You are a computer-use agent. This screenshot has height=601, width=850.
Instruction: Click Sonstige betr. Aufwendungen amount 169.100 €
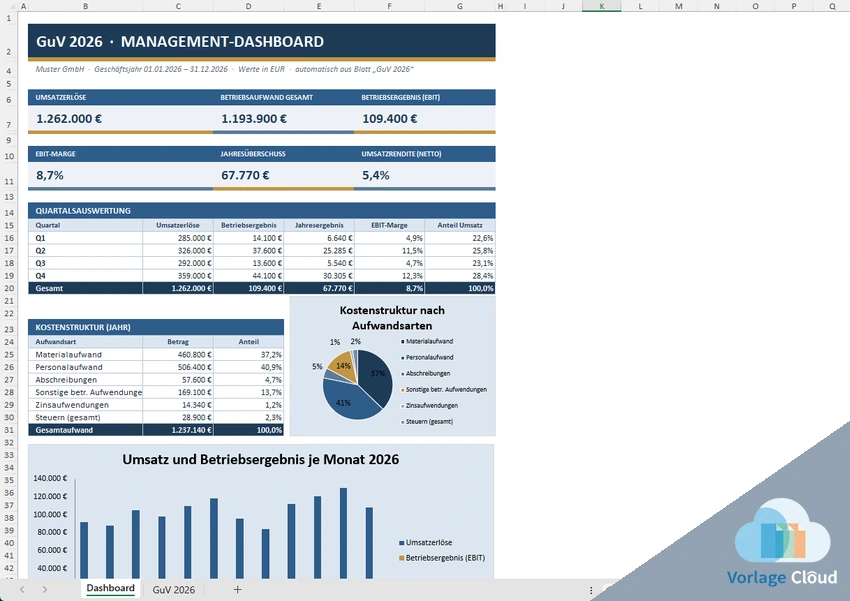pyautogui.click(x=178, y=392)
